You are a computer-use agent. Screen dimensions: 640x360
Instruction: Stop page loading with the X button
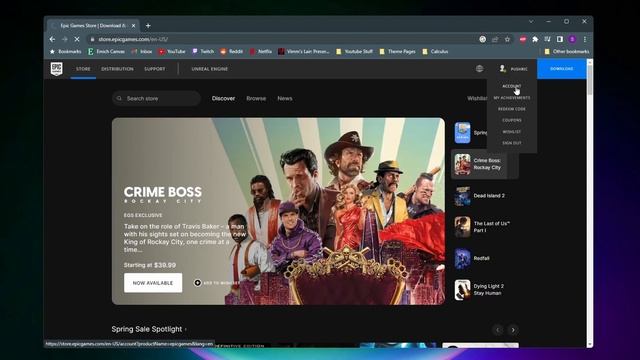tap(77, 39)
